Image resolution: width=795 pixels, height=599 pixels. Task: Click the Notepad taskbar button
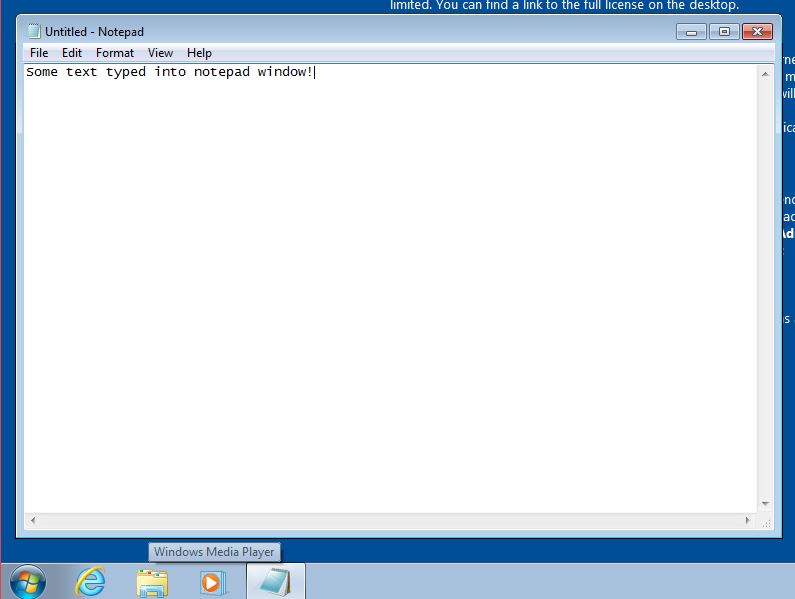[x=275, y=581]
